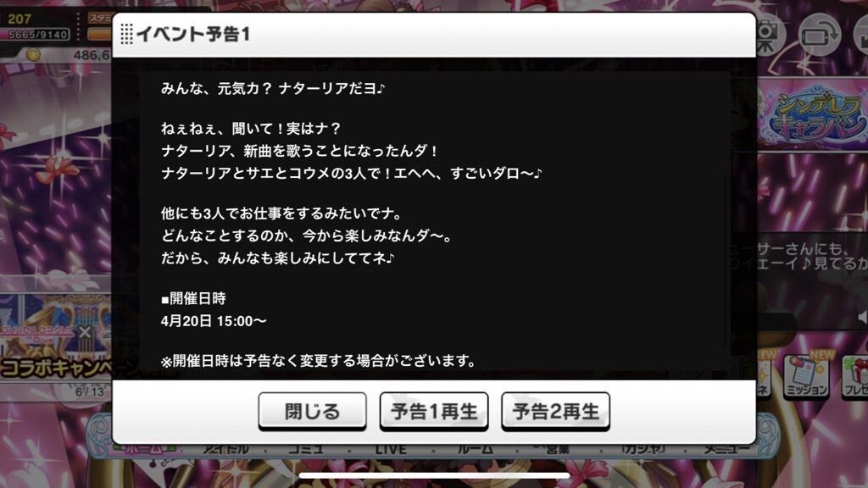The height and width of the screenshot is (488, 868).
Task: Tap the speaker volume icon at right edge
Action: pyautogui.click(x=862, y=318)
